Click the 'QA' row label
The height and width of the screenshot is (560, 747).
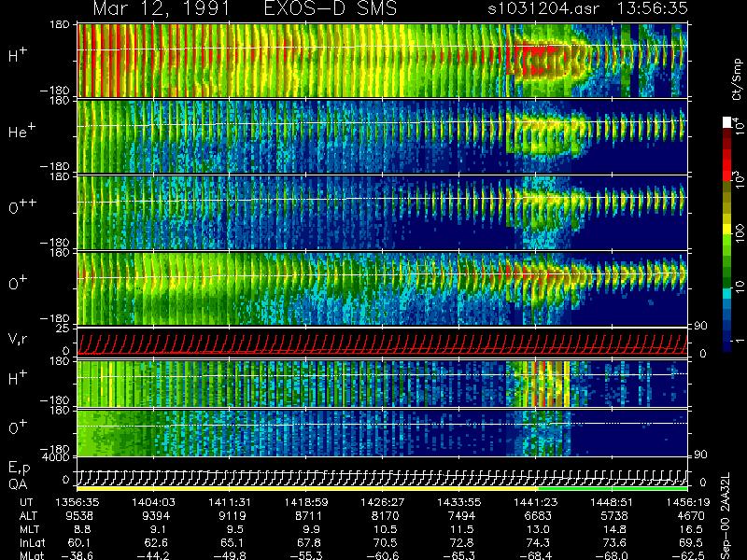(18, 484)
